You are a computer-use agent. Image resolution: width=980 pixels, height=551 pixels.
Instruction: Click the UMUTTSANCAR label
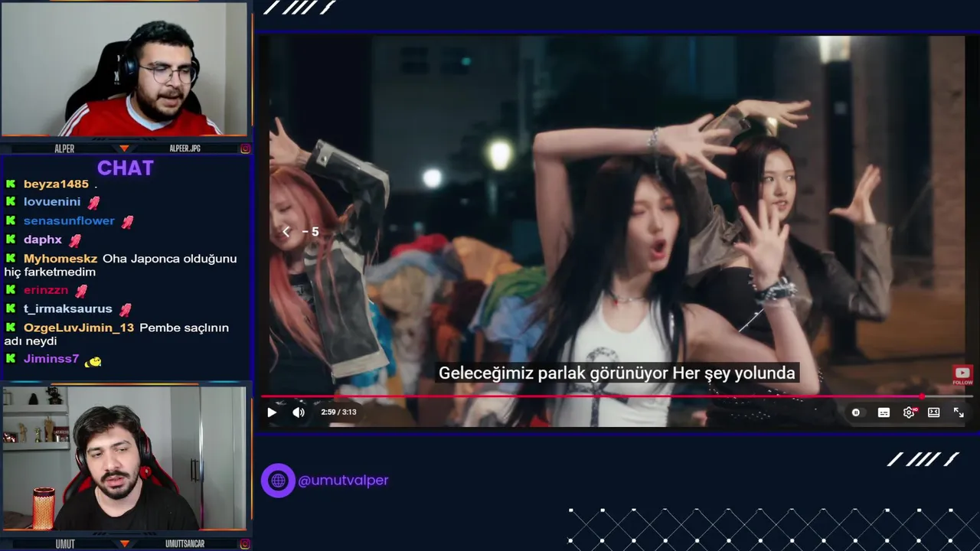click(185, 544)
